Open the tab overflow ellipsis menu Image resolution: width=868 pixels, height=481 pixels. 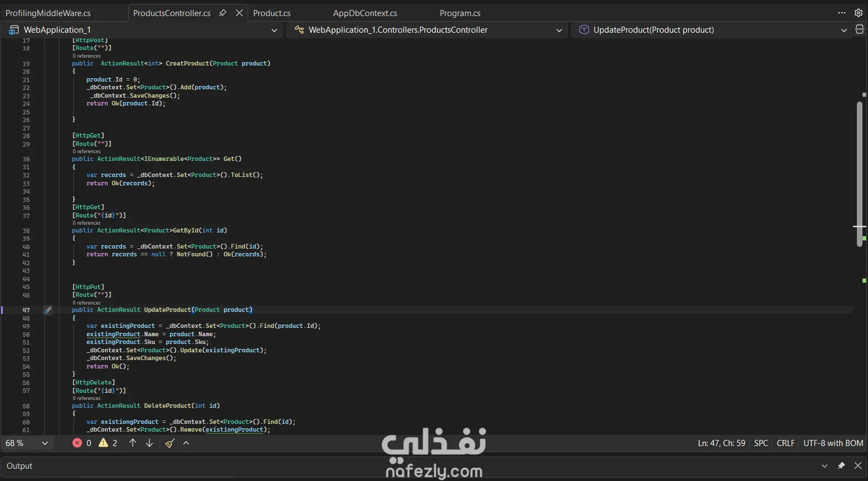842,13
